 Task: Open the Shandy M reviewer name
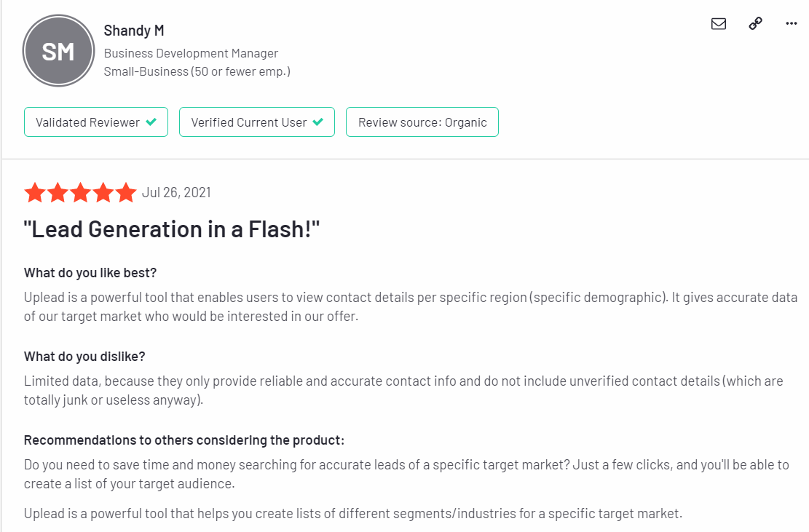click(x=134, y=31)
